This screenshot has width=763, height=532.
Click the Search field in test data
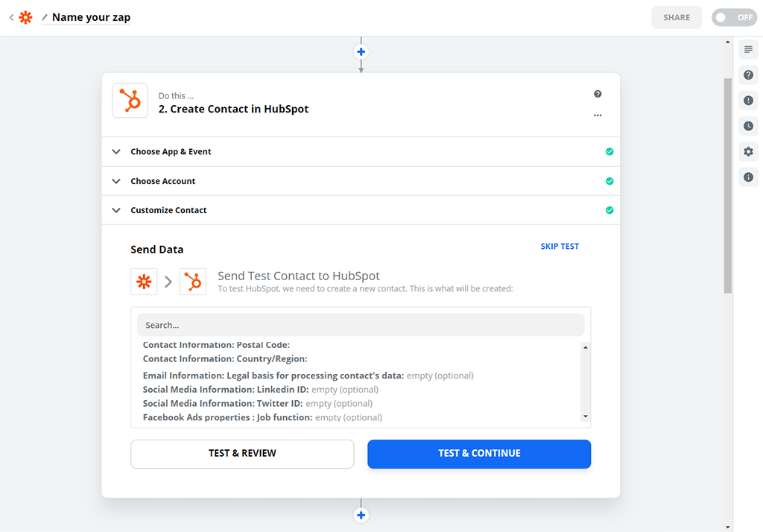coord(361,325)
